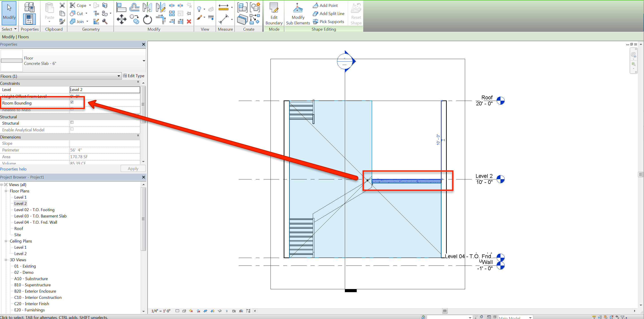Toggle the Room Bounding checkbox
The height and width of the screenshot is (319, 644).
click(72, 102)
